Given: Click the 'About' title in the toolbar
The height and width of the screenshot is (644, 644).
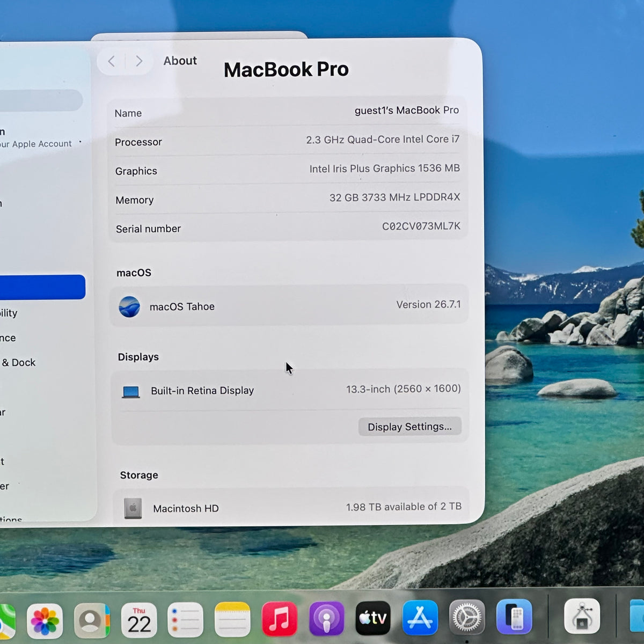Looking at the screenshot, I should click(x=180, y=61).
